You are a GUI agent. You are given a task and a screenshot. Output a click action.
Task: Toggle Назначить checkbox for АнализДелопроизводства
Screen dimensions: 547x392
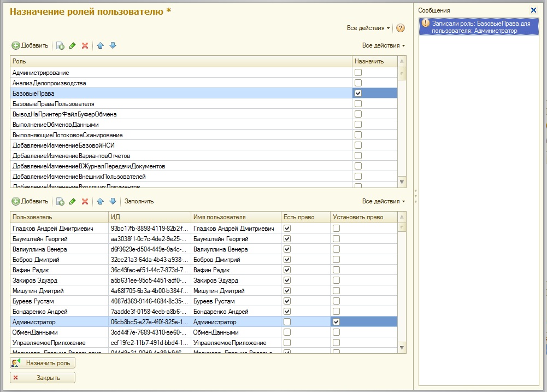[x=358, y=83]
